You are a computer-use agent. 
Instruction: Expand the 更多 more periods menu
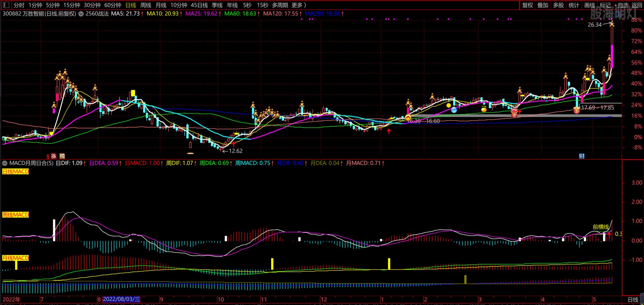[299, 5]
